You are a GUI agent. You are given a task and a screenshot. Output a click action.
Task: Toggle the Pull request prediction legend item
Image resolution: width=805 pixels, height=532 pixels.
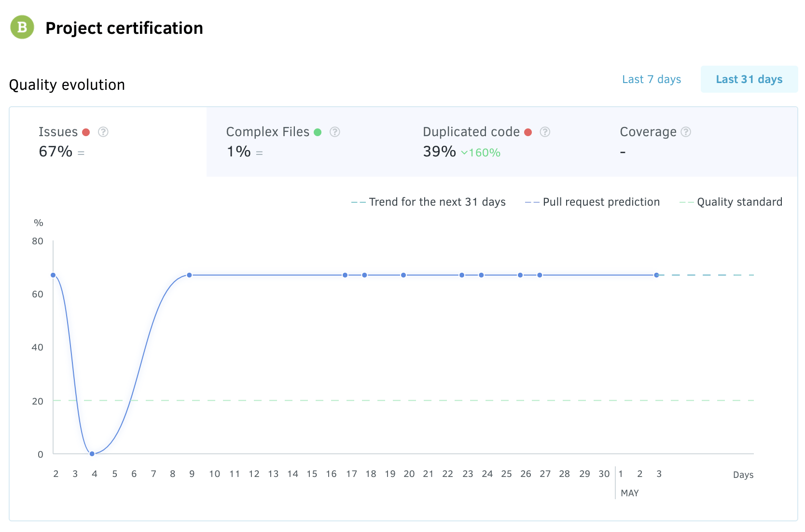coord(592,202)
